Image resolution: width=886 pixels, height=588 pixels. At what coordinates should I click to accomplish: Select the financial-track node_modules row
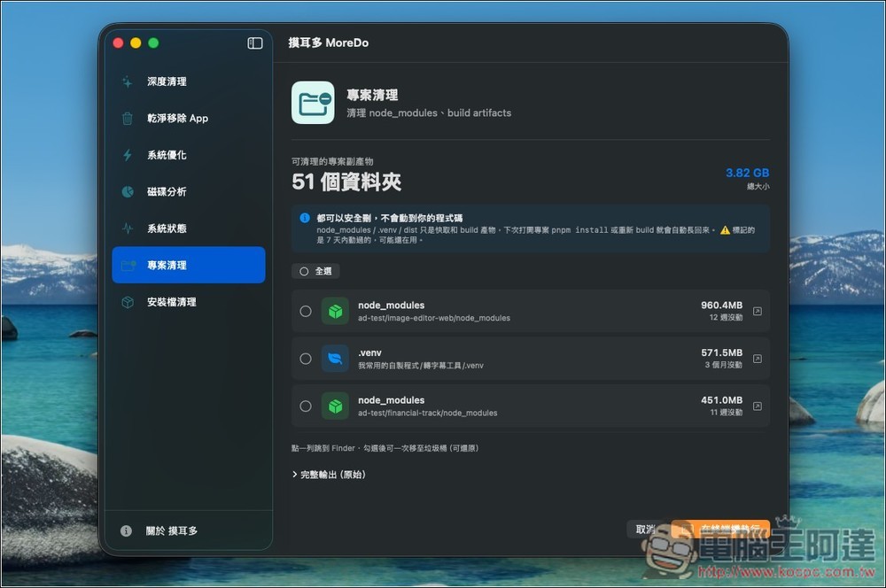coord(532,406)
